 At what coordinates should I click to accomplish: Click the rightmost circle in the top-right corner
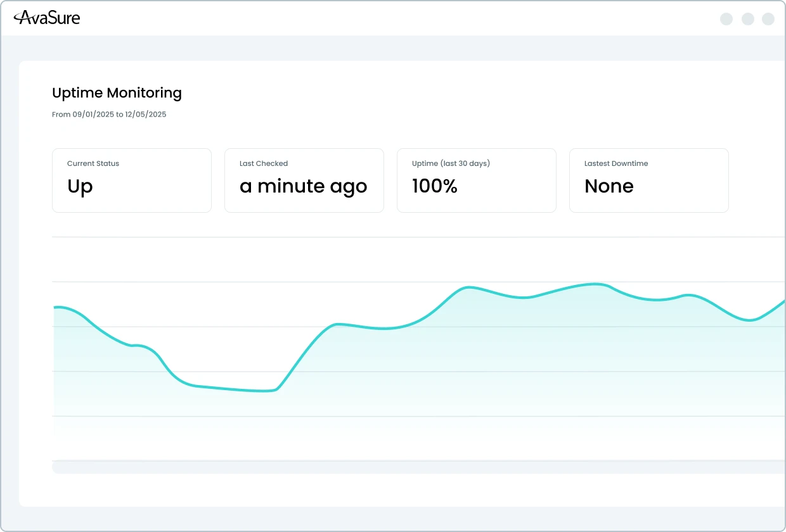click(x=768, y=19)
